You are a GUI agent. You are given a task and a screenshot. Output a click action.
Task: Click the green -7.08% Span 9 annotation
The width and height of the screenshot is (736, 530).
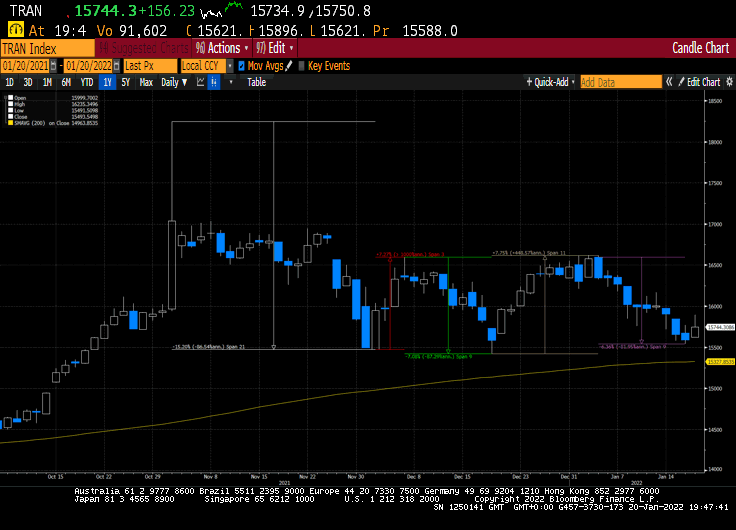(438, 356)
